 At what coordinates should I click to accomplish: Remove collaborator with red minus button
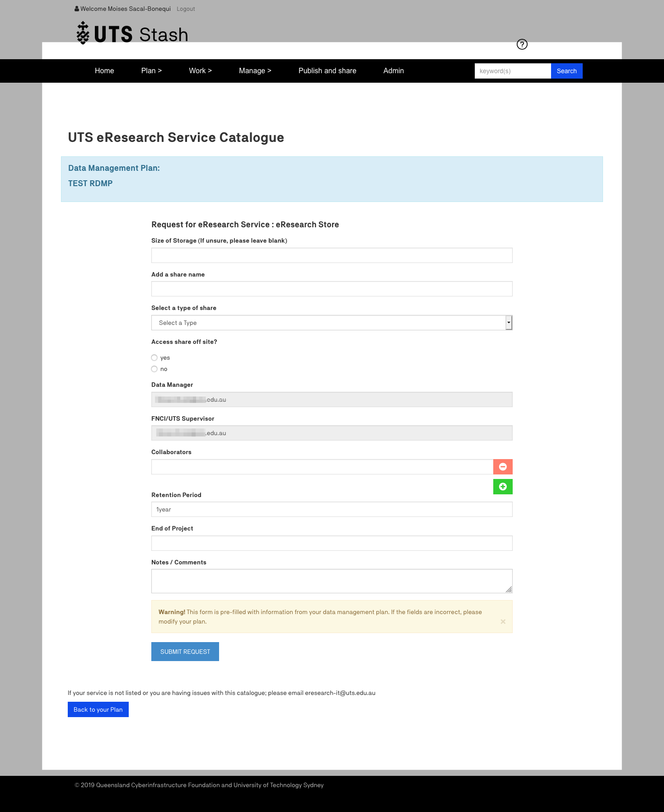point(503,467)
